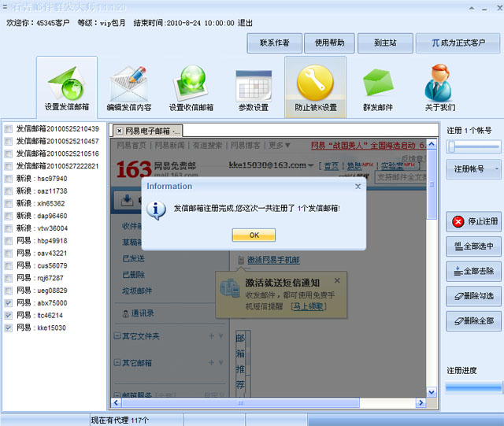
Task: Expand the 其它文件夹 chevron arrow
Action: click(x=220, y=336)
